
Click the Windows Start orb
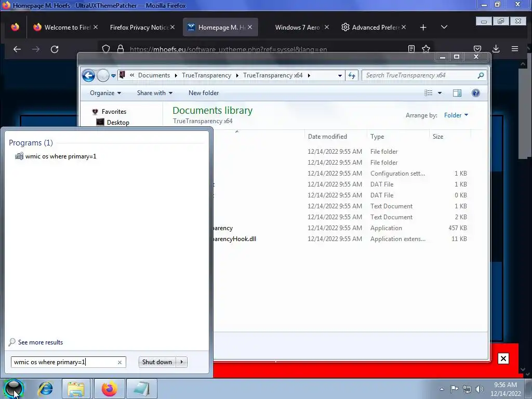[14, 389]
